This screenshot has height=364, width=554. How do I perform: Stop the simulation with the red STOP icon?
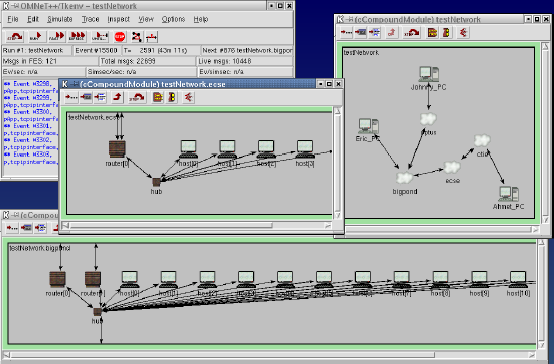click(120, 36)
